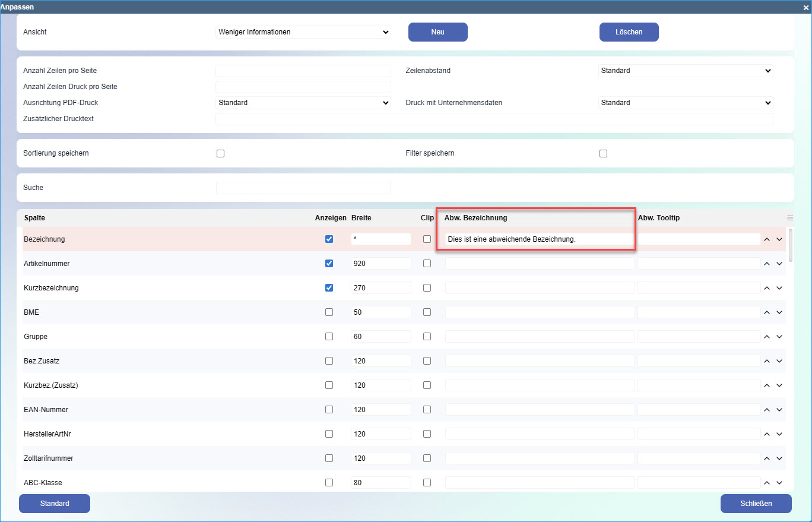The width and height of the screenshot is (812, 522).
Task: Enable the Sortierung speichern checkbox
Action: [221, 153]
